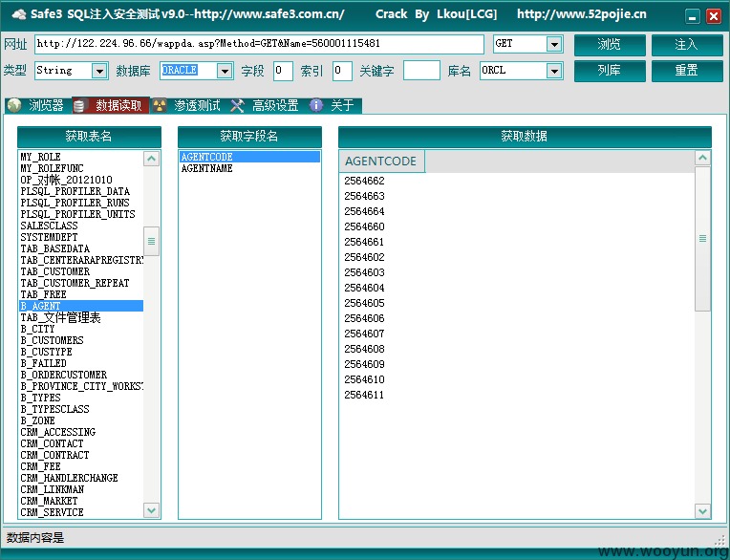Click the 索引 input field
Viewport: 730px width, 560px height.
tap(342, 71)
